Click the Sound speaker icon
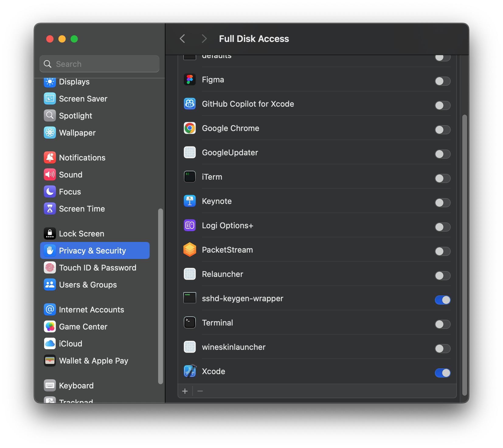Screen dimensions: 503x448 (x=50, y=174)
